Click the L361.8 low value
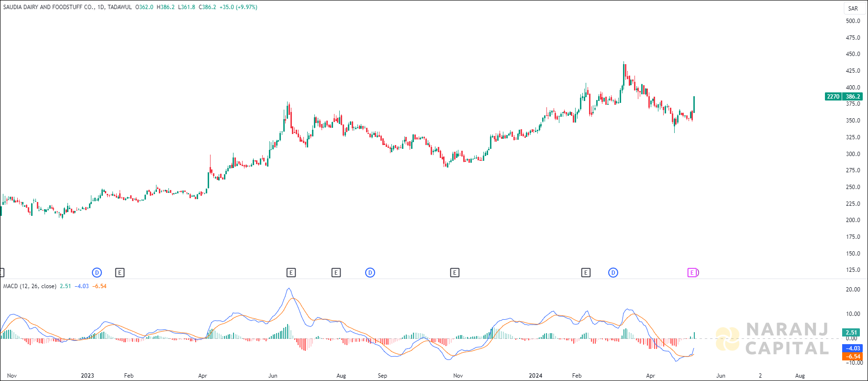The width and height of the screenshot is (868, 381). click(x=187, y=7)
